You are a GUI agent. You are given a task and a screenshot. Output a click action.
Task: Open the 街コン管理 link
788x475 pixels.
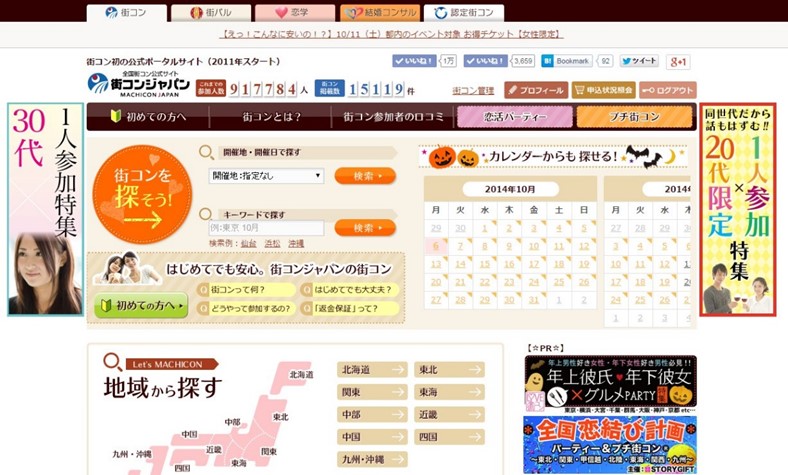pos(473,90)
